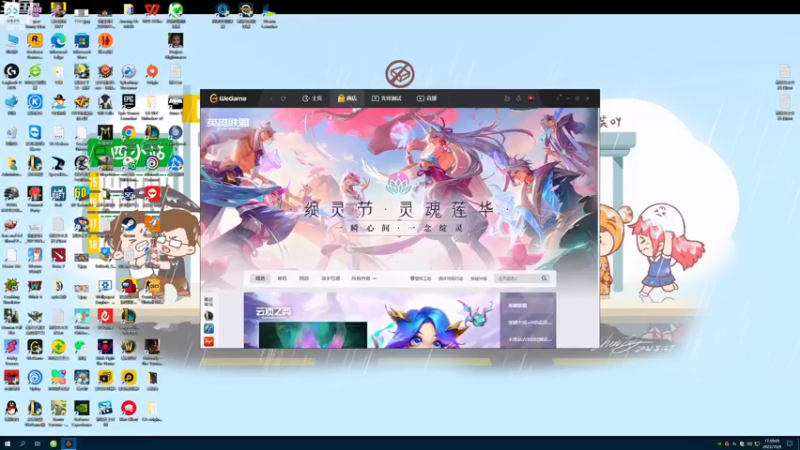Open the workshop link in store filter bar
This screenshot has width=800, height=450.
tap(420, 279)
